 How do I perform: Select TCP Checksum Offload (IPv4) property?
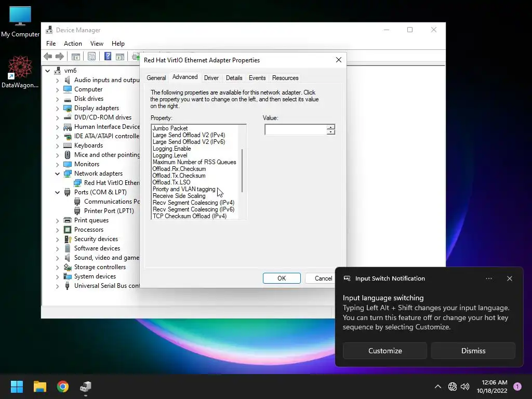(189, 216)
